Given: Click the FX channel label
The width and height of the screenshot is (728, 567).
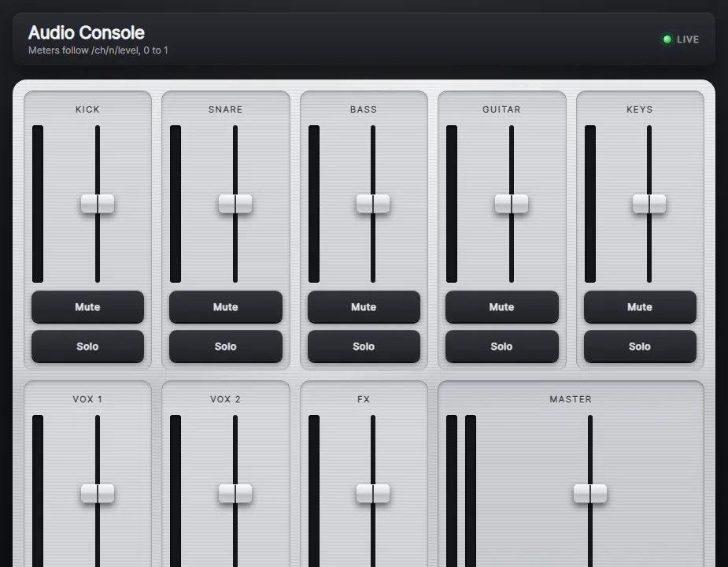Looking at the screenshot, I should click(x=364, y=399).
